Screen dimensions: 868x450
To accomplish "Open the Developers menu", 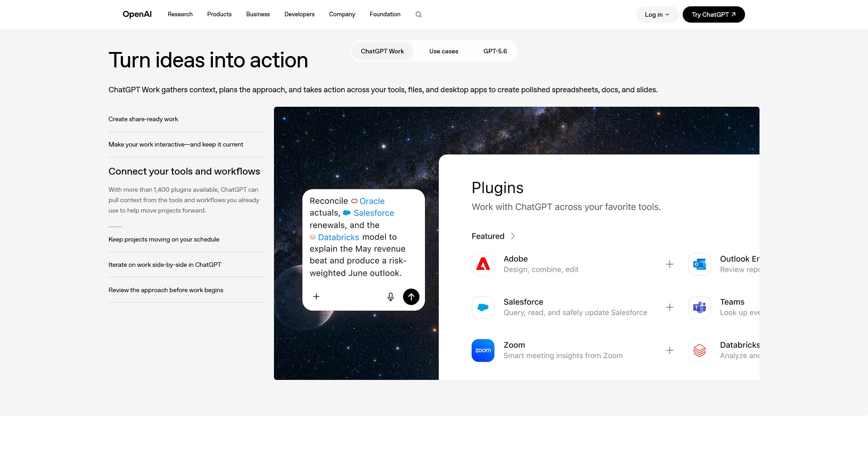I will [x=299, y=14].
